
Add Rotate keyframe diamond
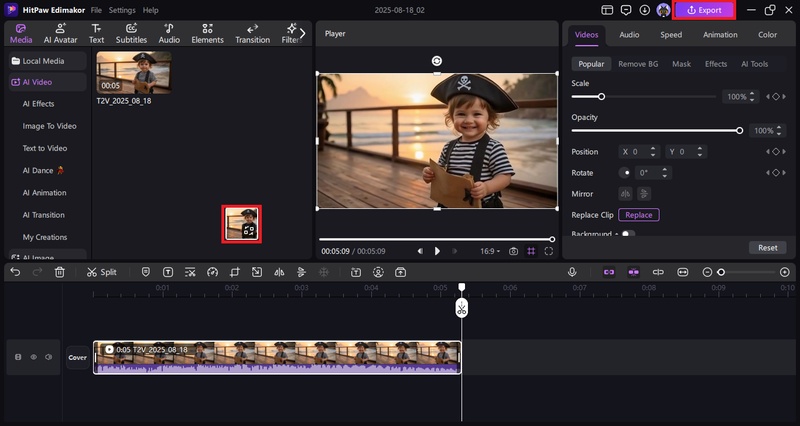click(776, 173)
